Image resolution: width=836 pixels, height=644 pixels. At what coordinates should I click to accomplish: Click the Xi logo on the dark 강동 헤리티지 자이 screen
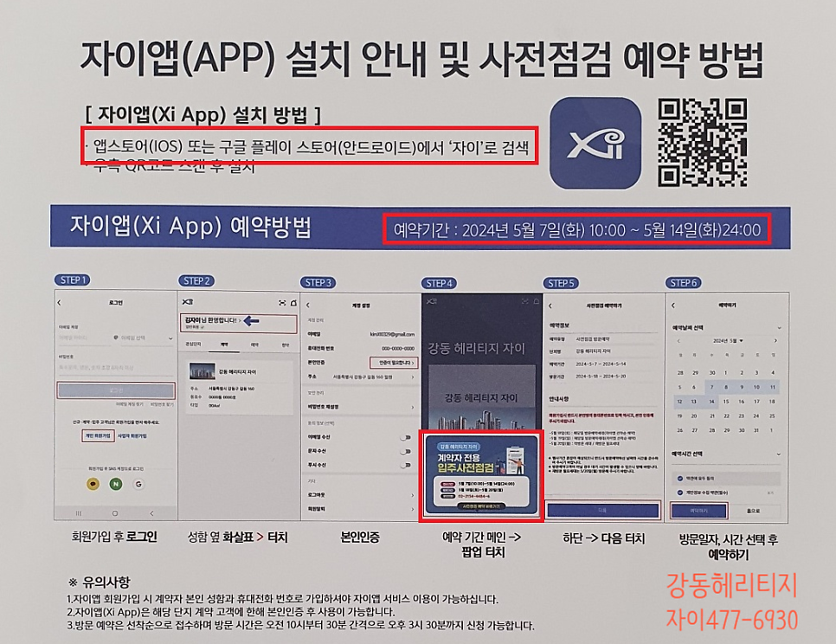click(x=431, y=301)
